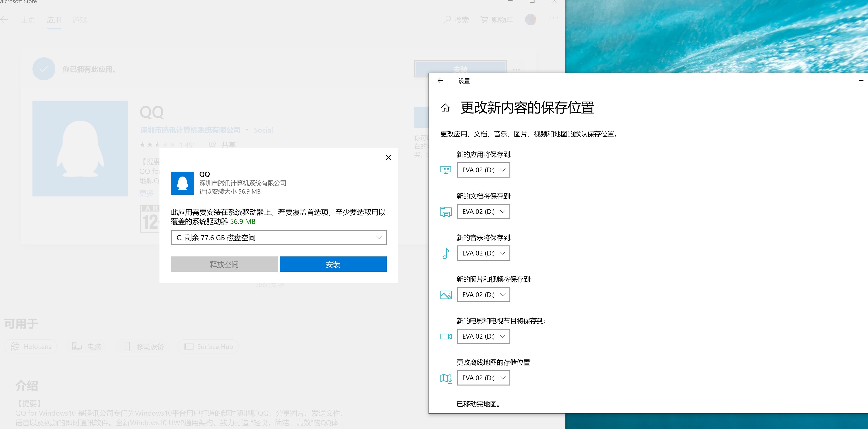868x429 pixels.
Task: Close the QQ install dialog
Action: click(388, 157)
